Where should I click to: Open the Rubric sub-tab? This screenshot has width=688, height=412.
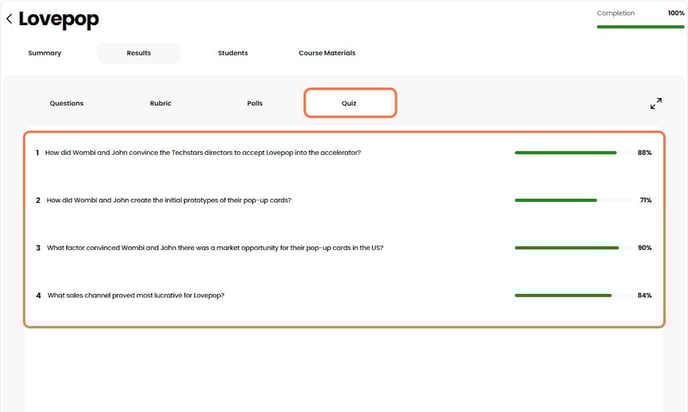coord(160,103)
